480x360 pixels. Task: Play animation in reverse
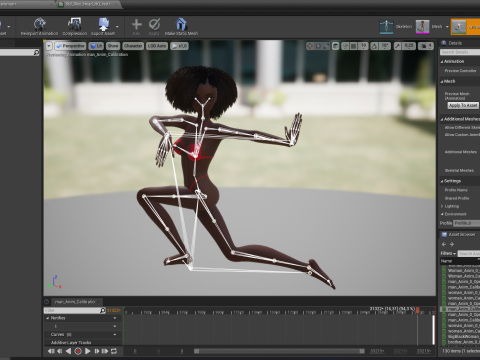[x=69, y=351]
